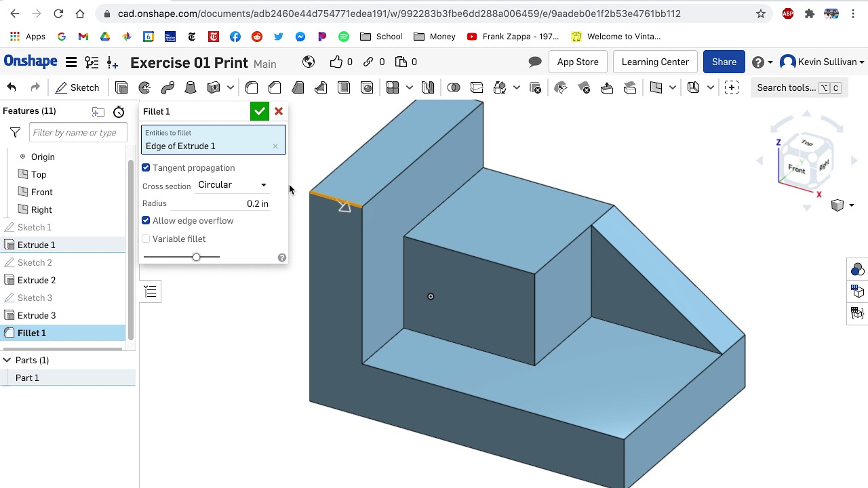Toggle the Allow edge overflow checkbox
This screenshot has width=868, height=488.
tap(146, 220)
